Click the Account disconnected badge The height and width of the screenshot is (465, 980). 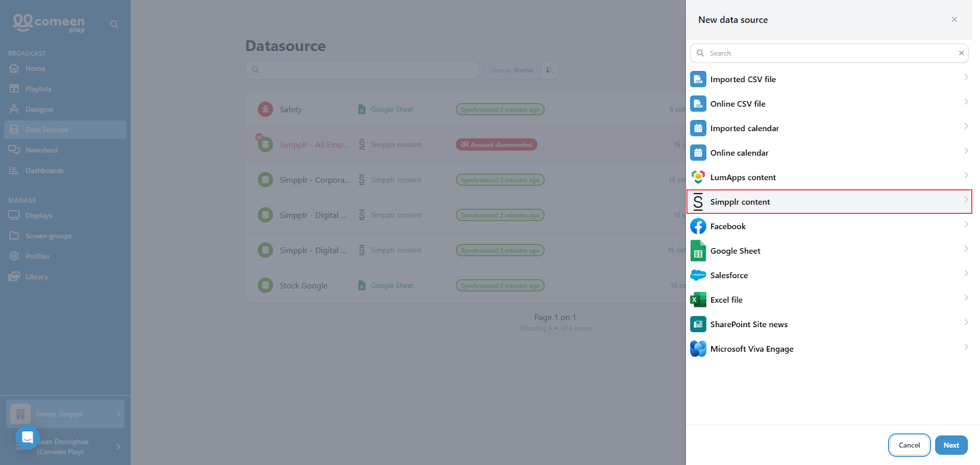click(497, 145)
